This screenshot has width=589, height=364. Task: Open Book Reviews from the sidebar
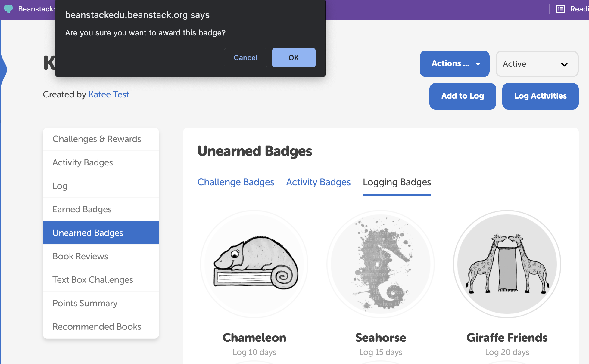coord(80,256)
